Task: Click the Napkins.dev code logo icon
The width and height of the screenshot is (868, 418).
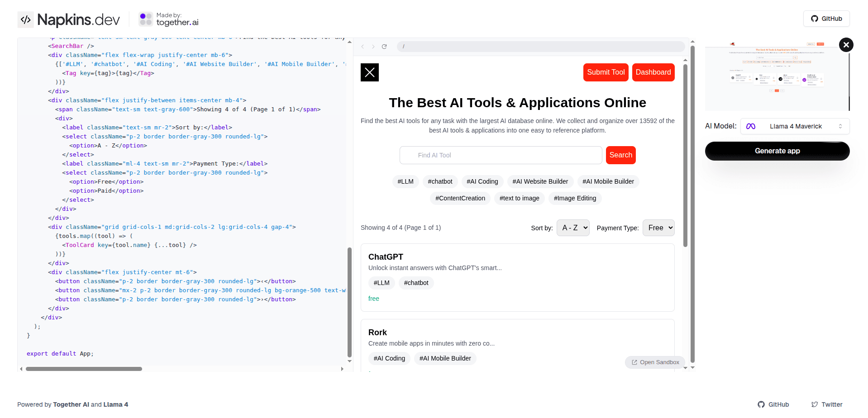Action: 26,19
